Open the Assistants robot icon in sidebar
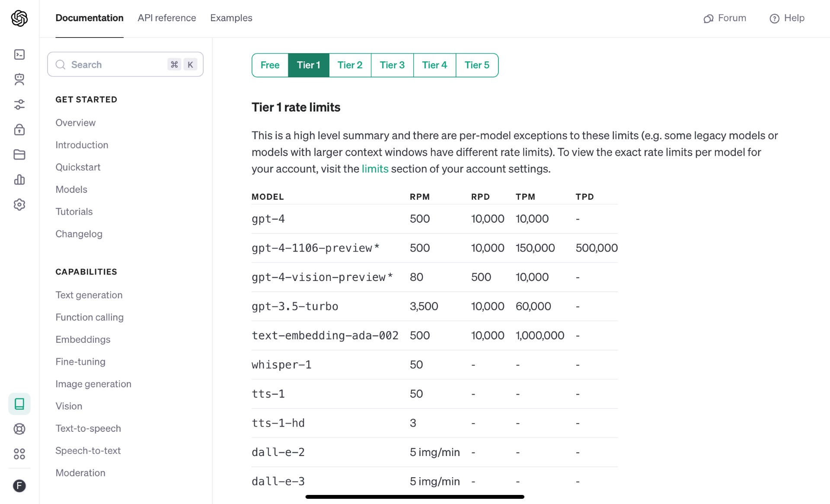 [19, 79]
